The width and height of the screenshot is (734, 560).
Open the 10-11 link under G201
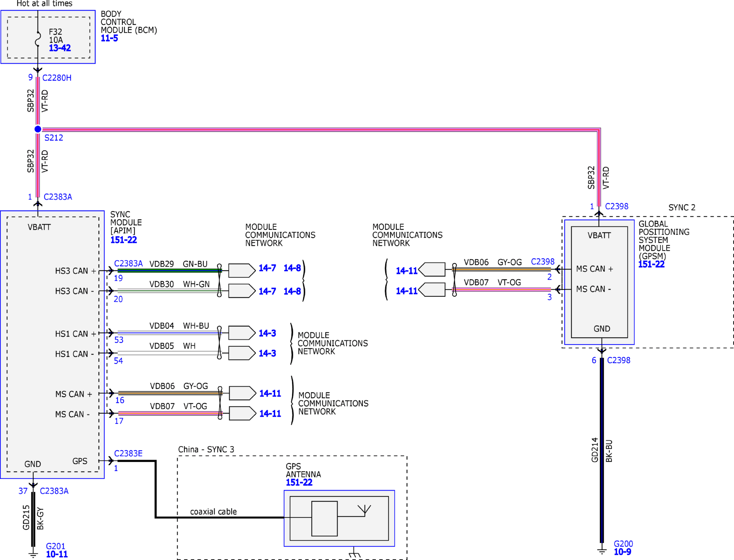coord(57,554)
